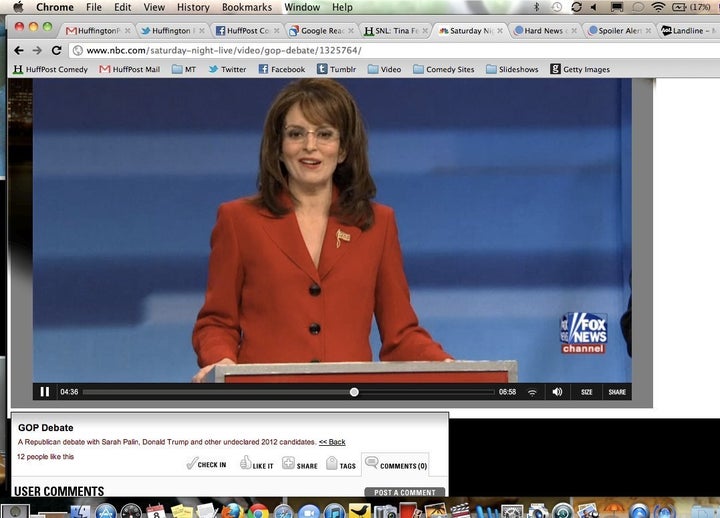Viewport: 720px width, 518px height.
Task: Open the Edit menu
Action: pos(123,7)
